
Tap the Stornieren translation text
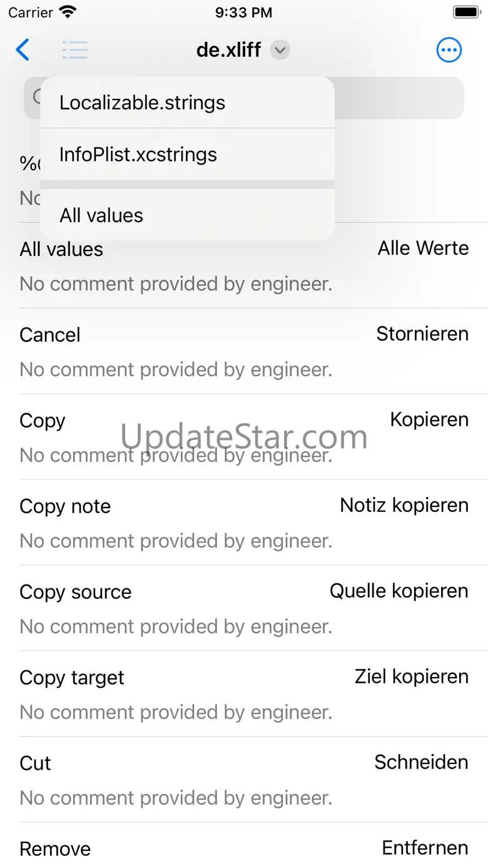point(422,334)
